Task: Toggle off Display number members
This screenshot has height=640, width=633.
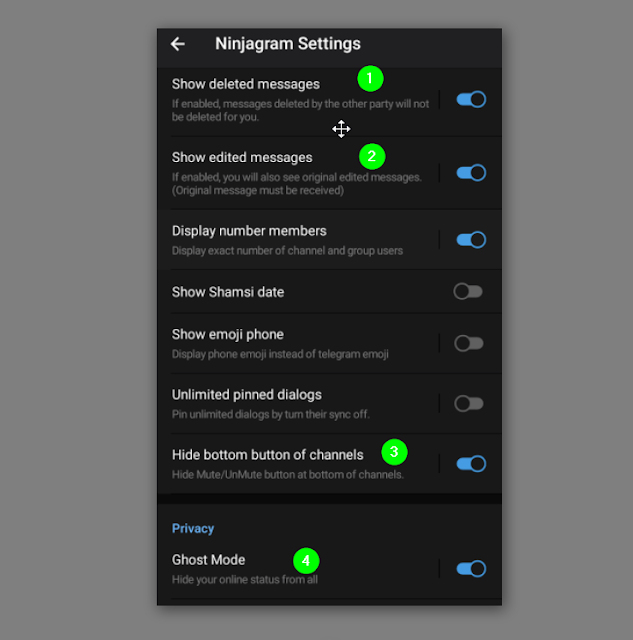Action: [x=471, y=240]
